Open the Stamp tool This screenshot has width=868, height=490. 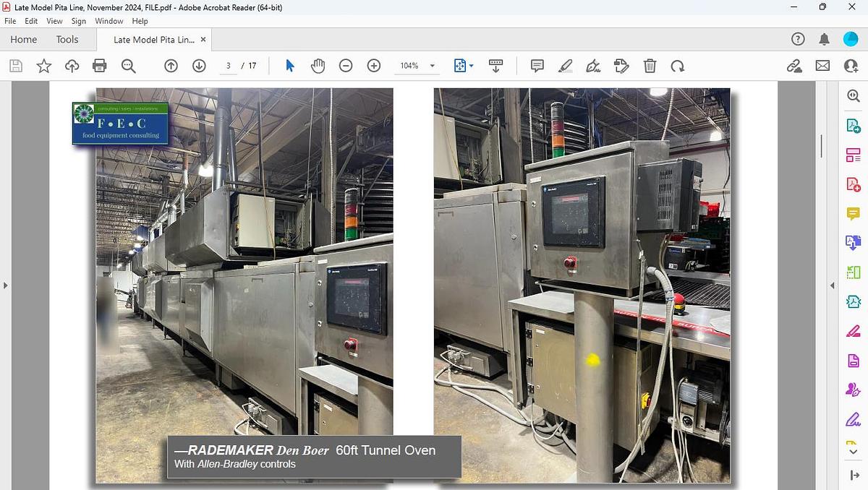pos(621,66)
